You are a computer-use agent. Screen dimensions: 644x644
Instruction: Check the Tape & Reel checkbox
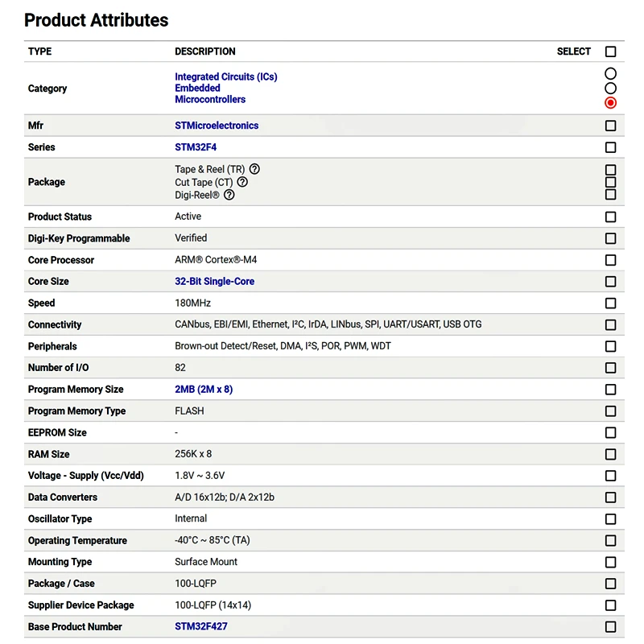(x=611, y=170)
